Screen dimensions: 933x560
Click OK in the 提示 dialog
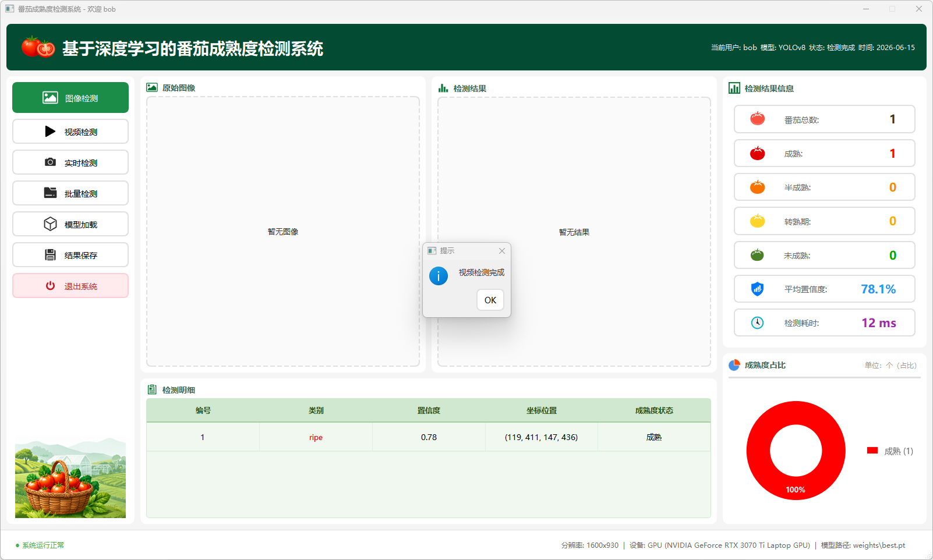pyautogui.click(x=490, y=300)
